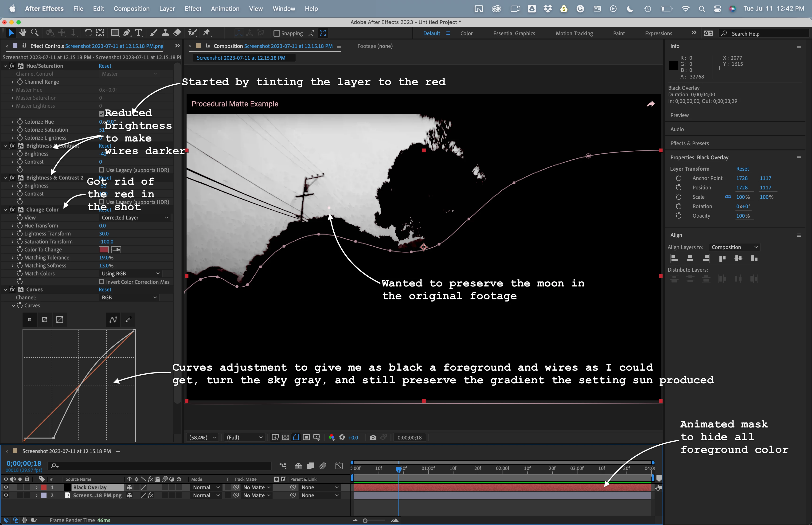Open the View Corrected Layer dropdown

(135, 218)
